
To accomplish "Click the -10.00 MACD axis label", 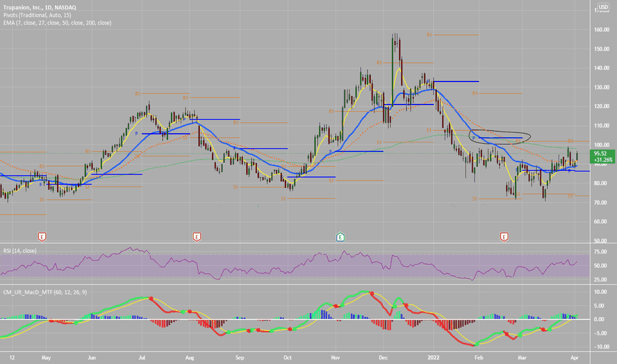I will pyautogui.click(x=601, y=347).
